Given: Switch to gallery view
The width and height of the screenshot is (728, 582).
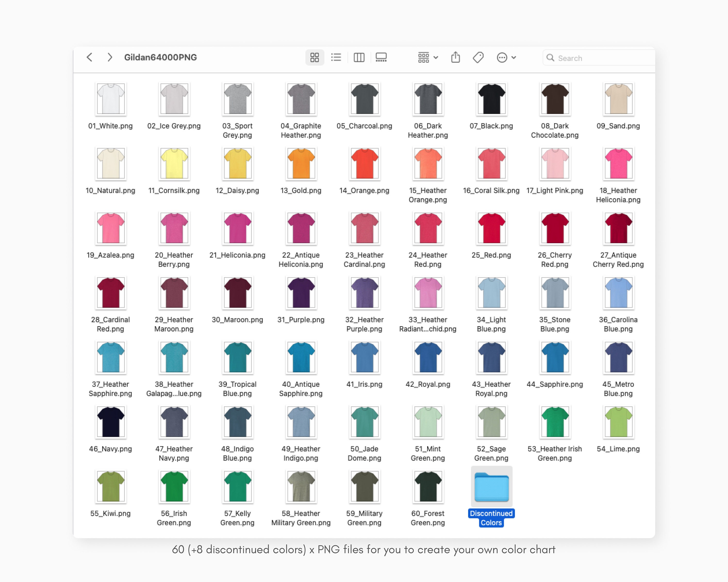Looking at the screenshot, I should tap(381, 57).
